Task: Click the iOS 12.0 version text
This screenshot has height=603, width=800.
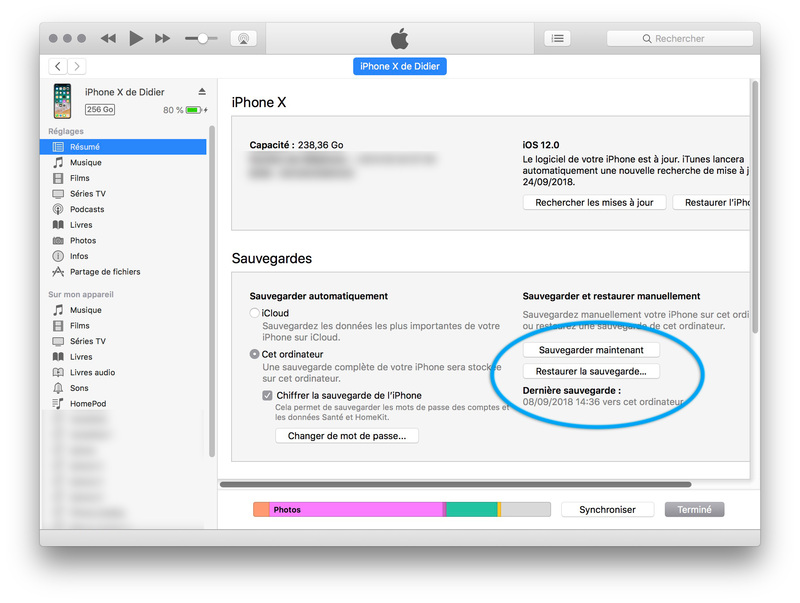Action: pos(541,145)
